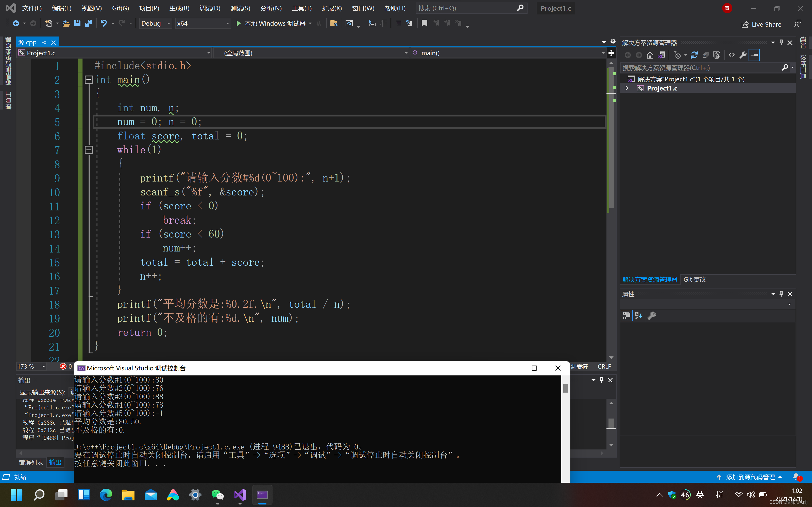Click the alphabetical sort icon in Properties panel

click(x=638, y=316)
